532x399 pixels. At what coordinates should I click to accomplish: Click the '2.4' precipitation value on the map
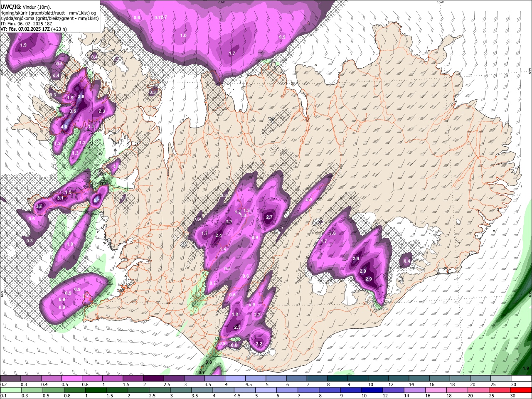point(219,235)
